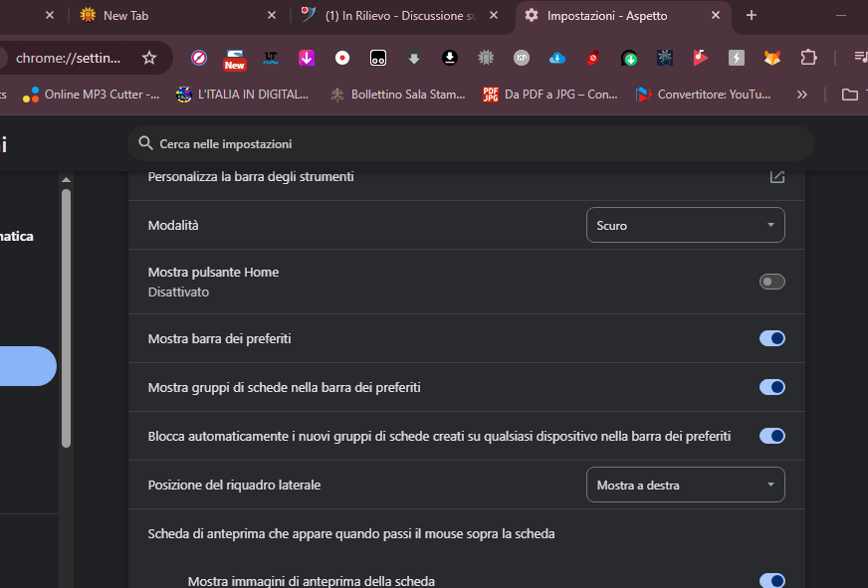
Task: Open external link for Personalizza la barra degli strumenti
Action: 777,176
